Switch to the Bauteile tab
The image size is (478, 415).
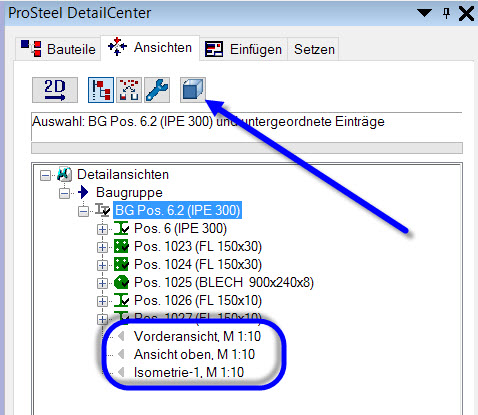pos(58,49)
